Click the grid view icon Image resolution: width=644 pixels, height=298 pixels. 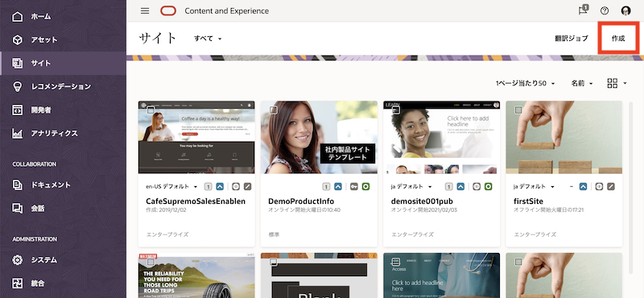pyautogui.click(x=612, y=84)
